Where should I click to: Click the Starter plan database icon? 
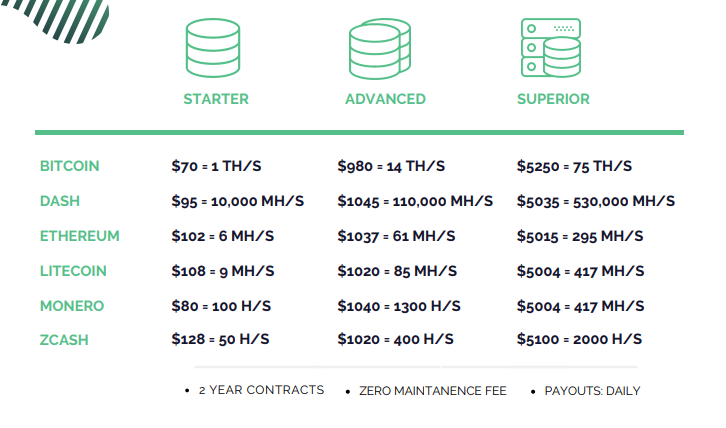tap(215, 47)
